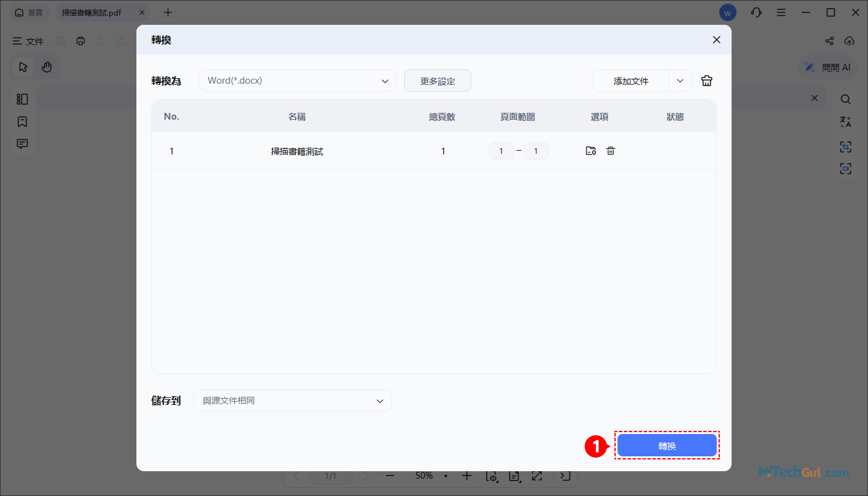Click the 添加文件 button
Screen dimensions: 868x496
tap(631, 81)
